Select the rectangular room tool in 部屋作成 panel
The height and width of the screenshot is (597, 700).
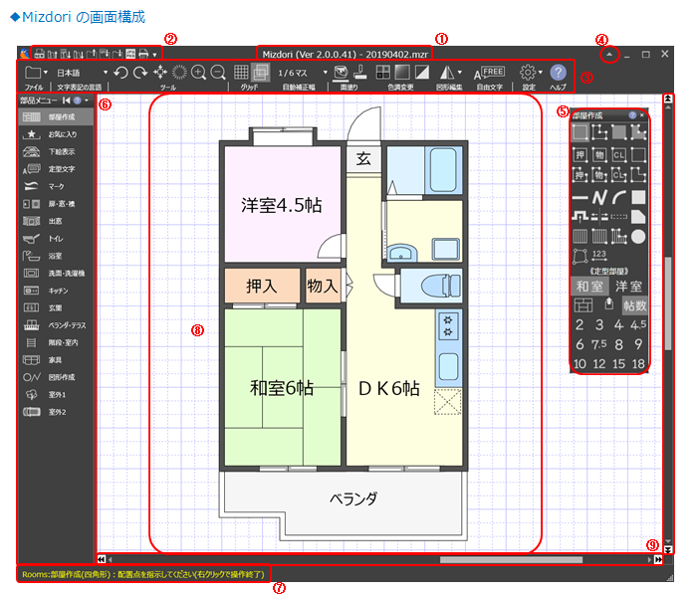click(580, 132)
